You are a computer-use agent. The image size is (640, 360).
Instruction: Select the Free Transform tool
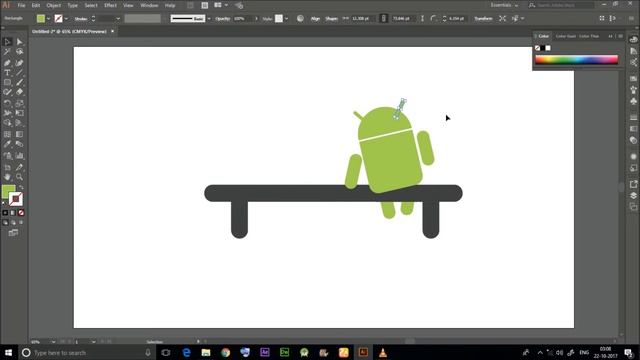tap(20, 113)
